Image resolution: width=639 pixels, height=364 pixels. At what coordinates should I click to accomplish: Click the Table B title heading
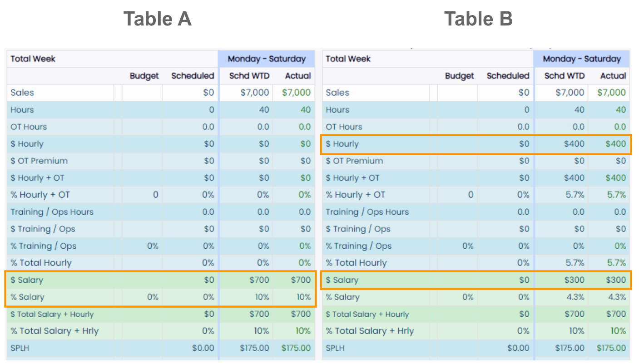pos(478,19)
